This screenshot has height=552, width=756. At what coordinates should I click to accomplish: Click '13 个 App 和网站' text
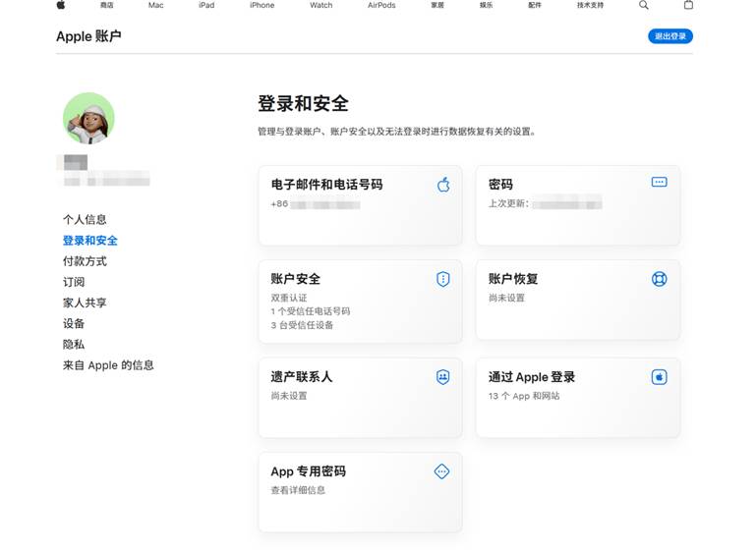tap(524, 396)
